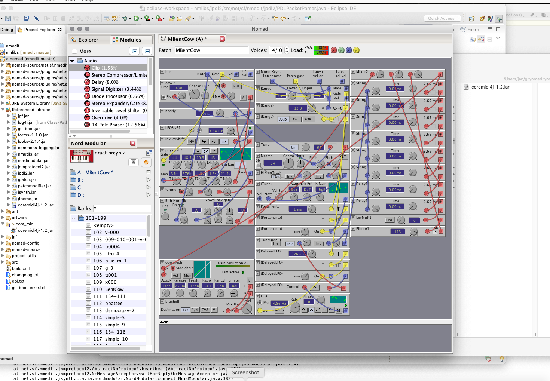Click the expand-all icon in Modules panel
Screen dimensions: 550x381
135,51
